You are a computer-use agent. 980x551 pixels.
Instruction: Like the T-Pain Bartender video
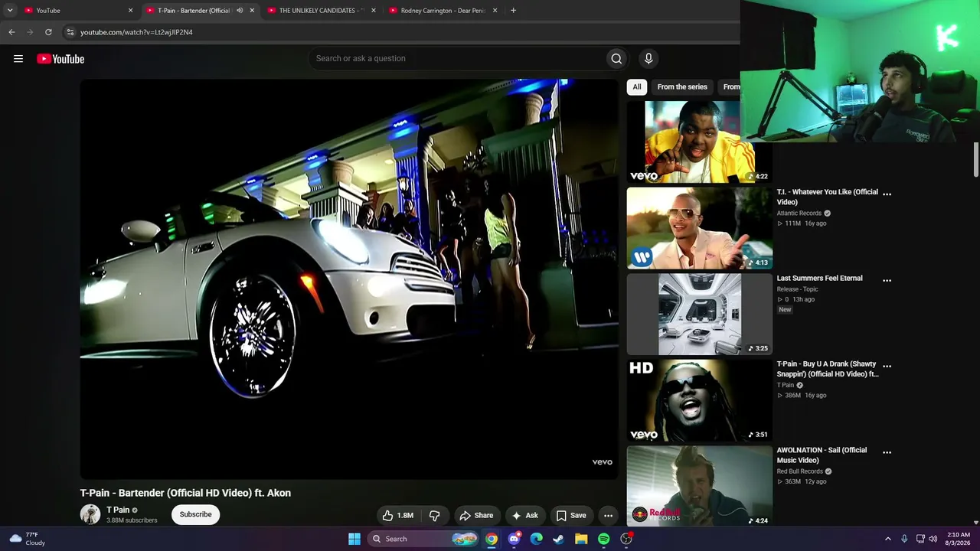398,515
